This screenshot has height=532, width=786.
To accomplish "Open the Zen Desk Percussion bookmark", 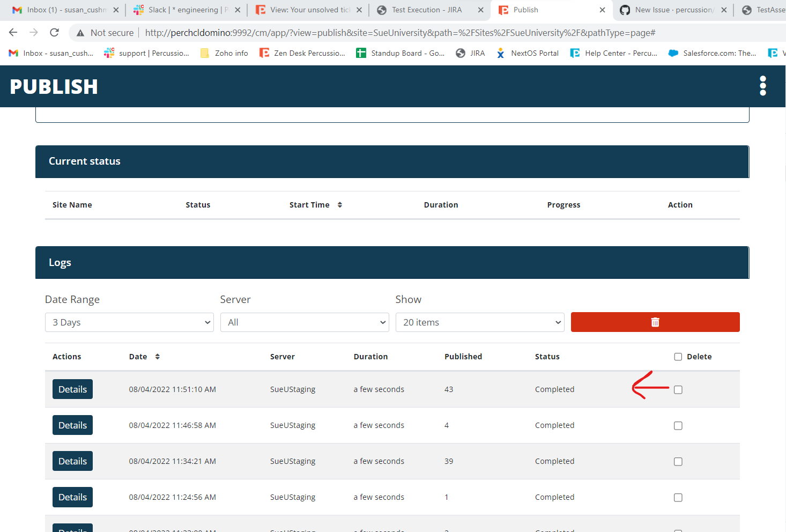I will pos(302,53).
